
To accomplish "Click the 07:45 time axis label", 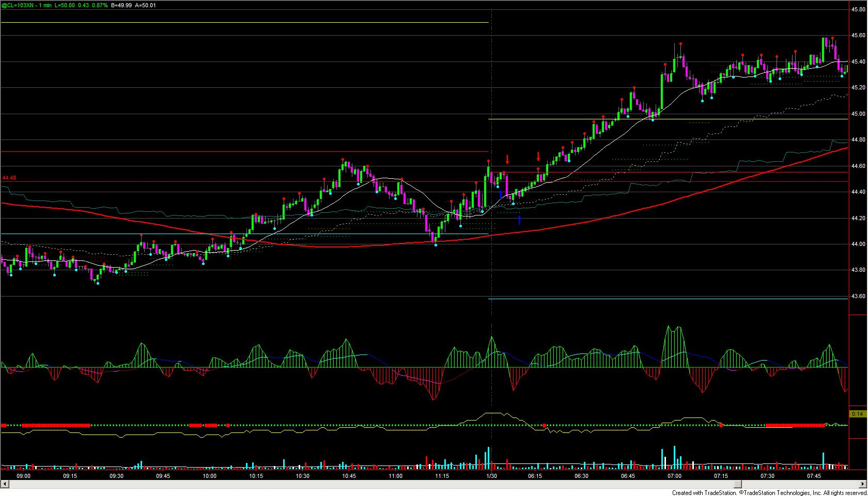I will point(814,476).
